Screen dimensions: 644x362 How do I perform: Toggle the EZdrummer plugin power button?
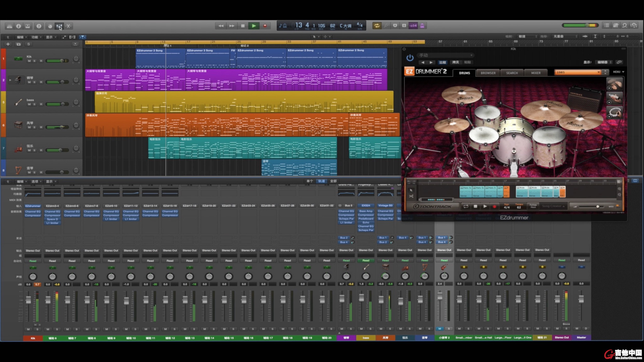pos(410,58)
